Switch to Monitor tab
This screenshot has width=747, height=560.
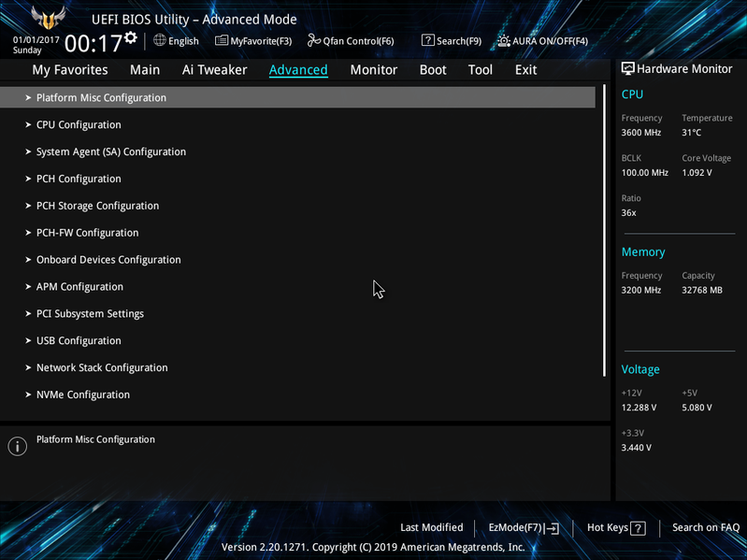[x=374, y=70]
